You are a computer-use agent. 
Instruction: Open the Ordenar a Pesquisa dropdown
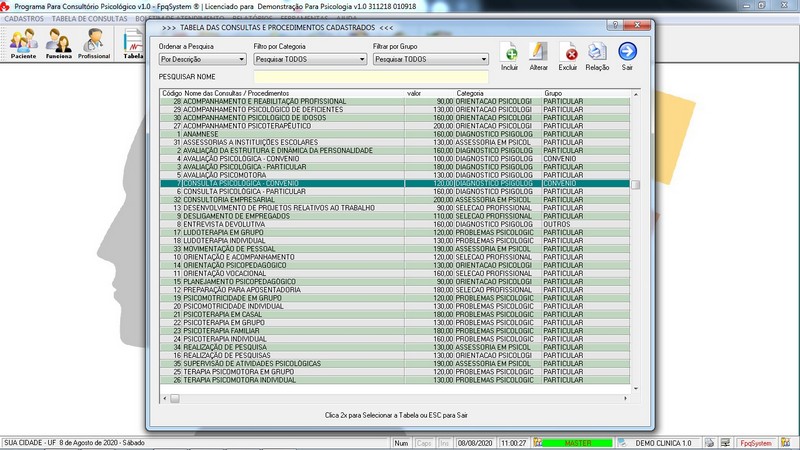pos(203,59)
